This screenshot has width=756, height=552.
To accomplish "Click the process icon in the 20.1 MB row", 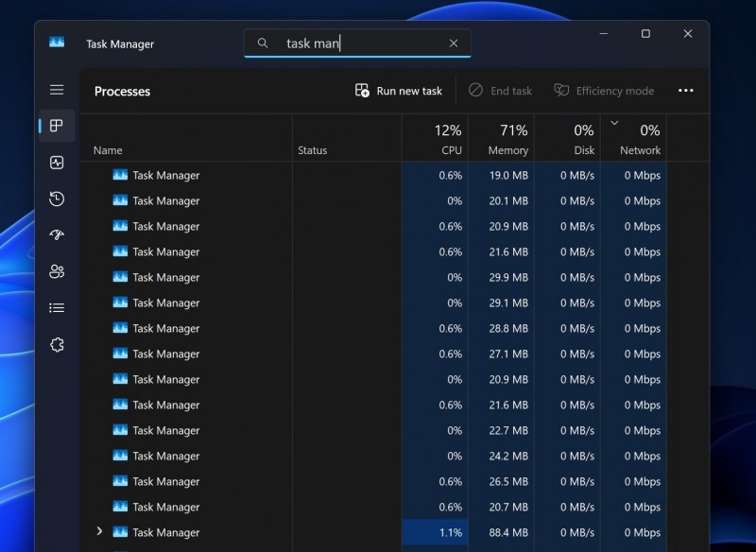I will (x=120, y=200).
